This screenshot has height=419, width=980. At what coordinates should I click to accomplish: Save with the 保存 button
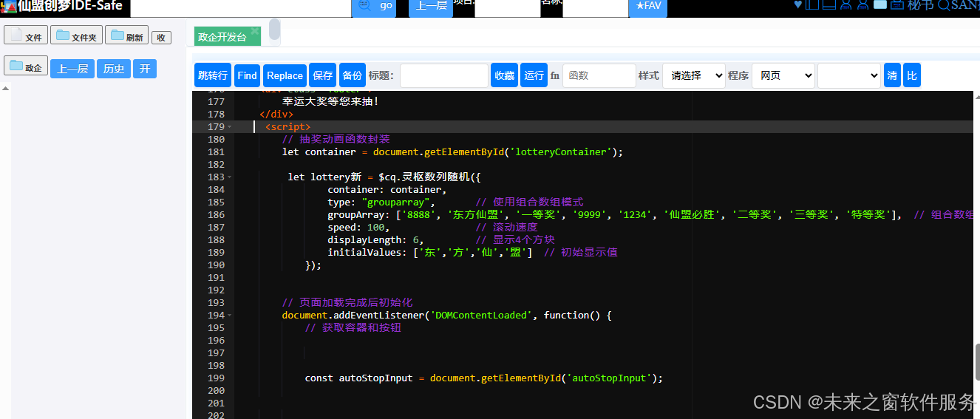tap(322, 75)
